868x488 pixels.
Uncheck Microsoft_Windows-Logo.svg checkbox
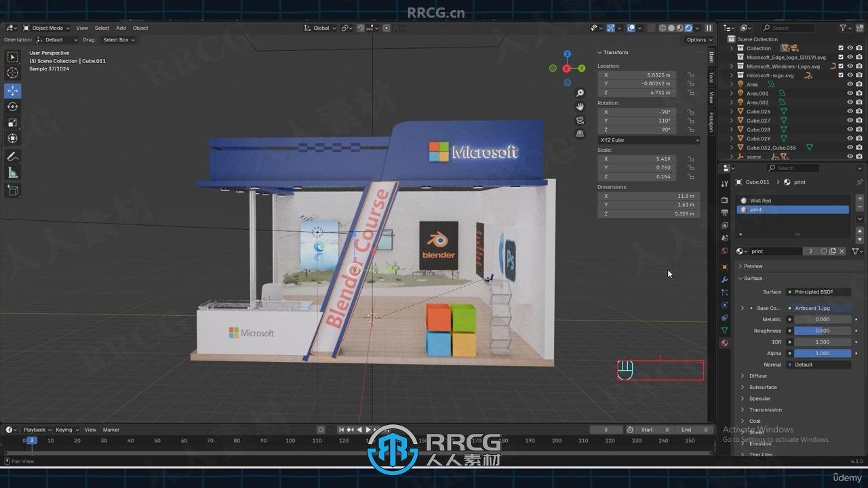841,66
